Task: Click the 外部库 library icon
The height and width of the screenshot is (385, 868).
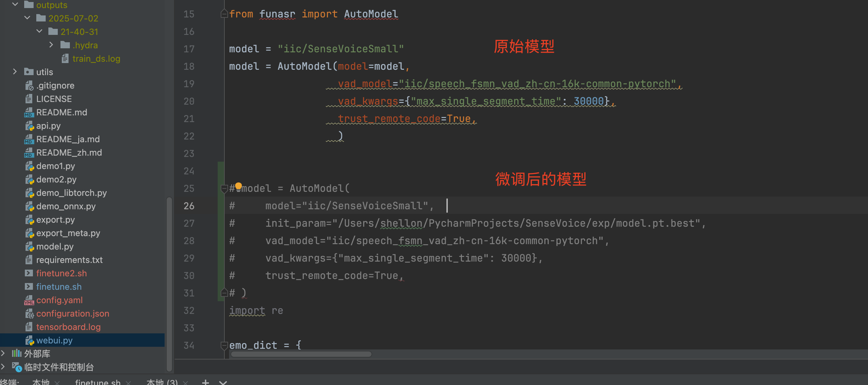Action: pyautogui.click(x=17, y=353)
